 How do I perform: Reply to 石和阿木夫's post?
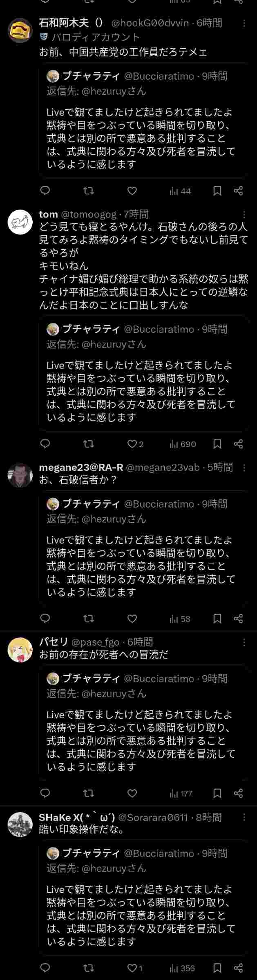45,191
